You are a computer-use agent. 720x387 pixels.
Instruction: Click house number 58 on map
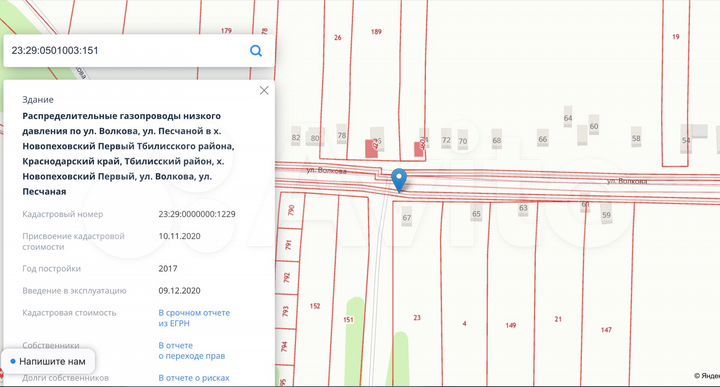[x=636, y=138]
